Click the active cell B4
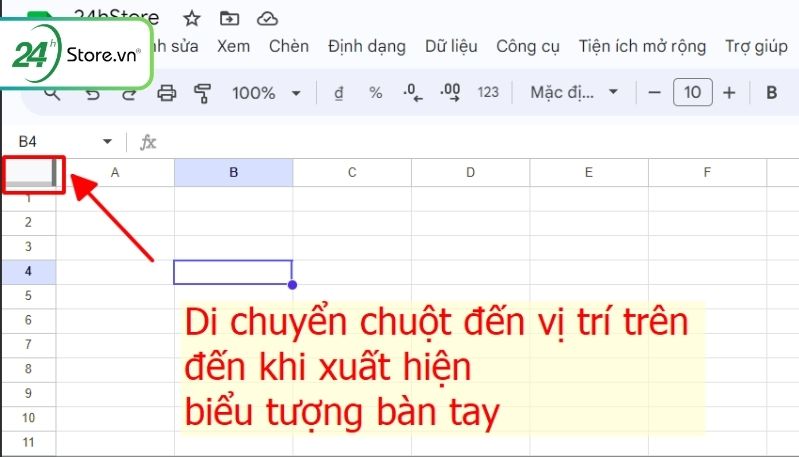Screen dimensions: 799x457 tap(233, 272)
